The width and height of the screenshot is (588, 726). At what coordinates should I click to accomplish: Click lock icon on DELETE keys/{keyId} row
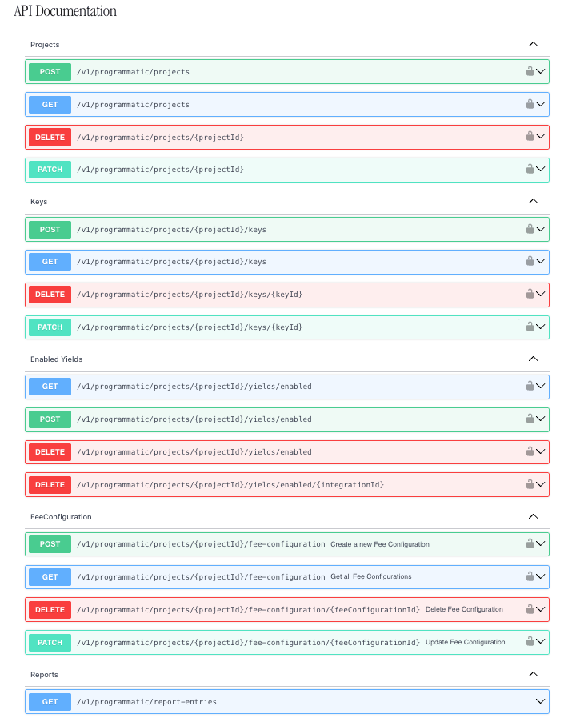click(530, 294)
